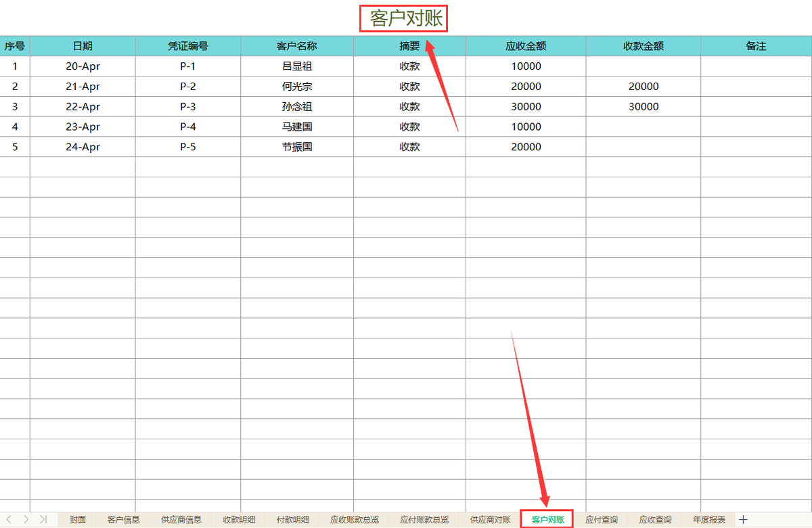Switch to the 收款明细 sheet tab

[x=240, y=520]
